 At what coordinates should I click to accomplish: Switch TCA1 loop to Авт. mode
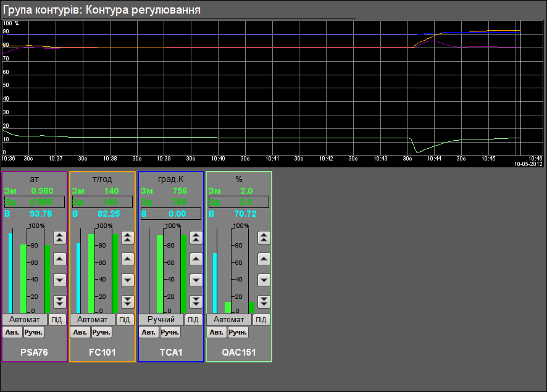tap(149, 332)
